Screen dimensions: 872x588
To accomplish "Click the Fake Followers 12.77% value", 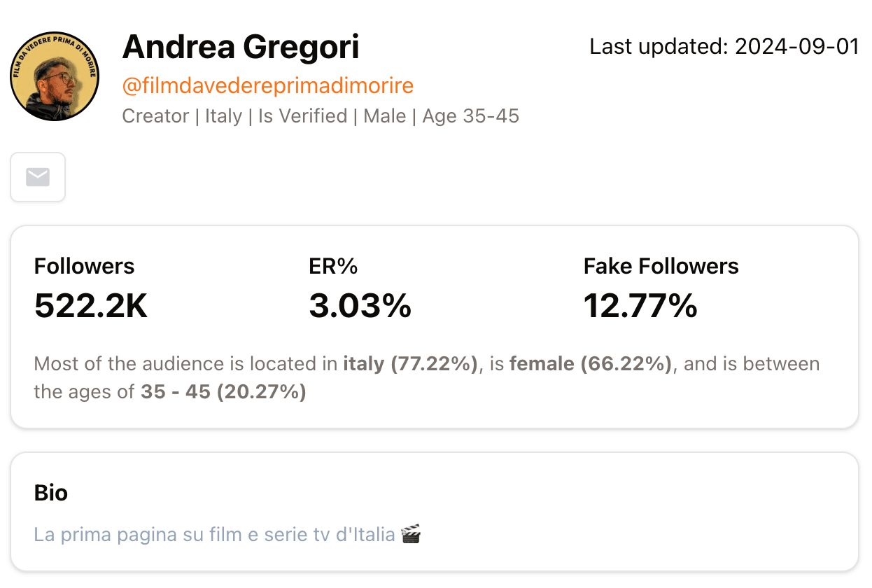I will pyautogui.click(x=640, y=306).
